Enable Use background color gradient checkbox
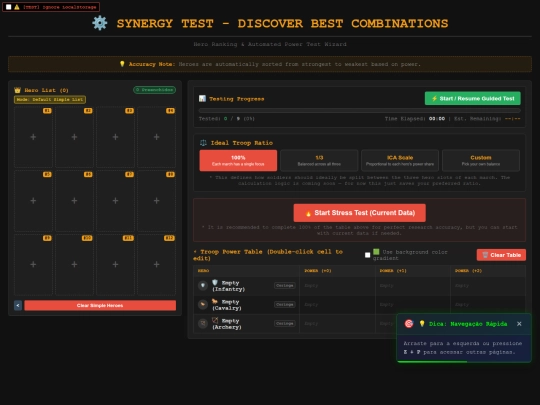Image resolution: width=540 pixels, height=405 pixels. [367, 255]
